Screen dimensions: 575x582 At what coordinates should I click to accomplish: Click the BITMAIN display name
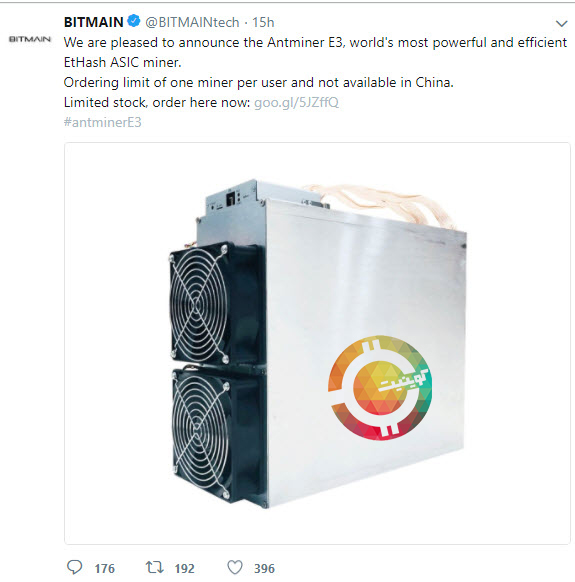point(94,22)
